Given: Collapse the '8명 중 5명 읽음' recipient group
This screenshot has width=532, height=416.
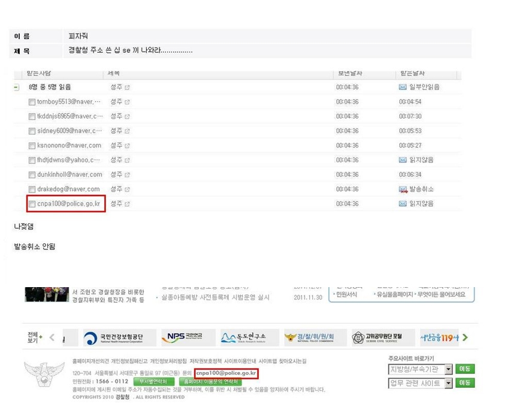Looking at the screenshot, I should [x=16, y=88].
